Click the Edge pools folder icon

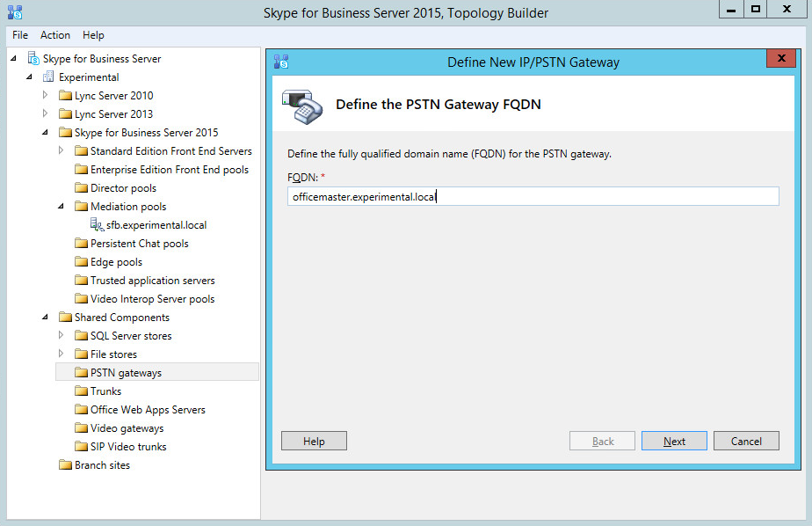[x=81, y=262]
